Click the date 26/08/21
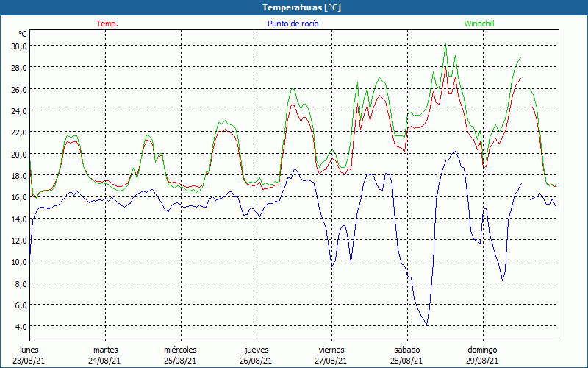 coord(256,361)
